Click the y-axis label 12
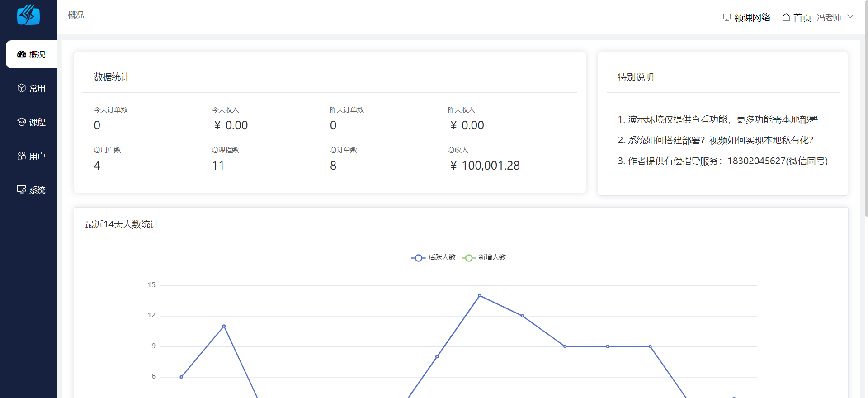 [x=151, y=315]
